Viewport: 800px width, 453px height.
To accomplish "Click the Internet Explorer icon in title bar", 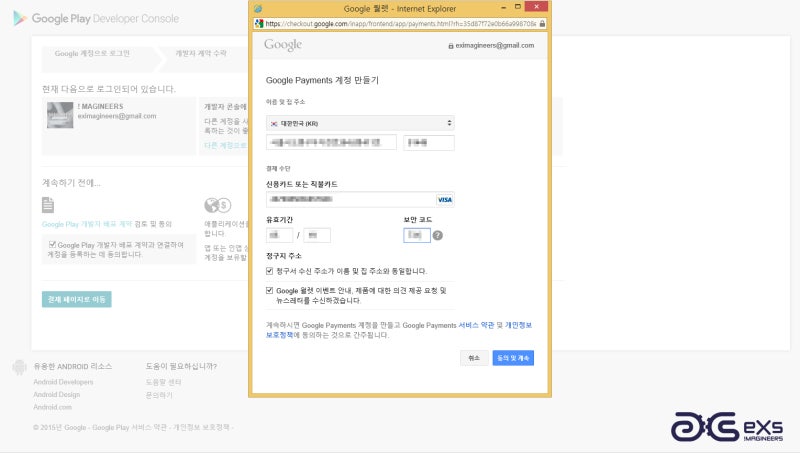I will click(x=258, y=9).
